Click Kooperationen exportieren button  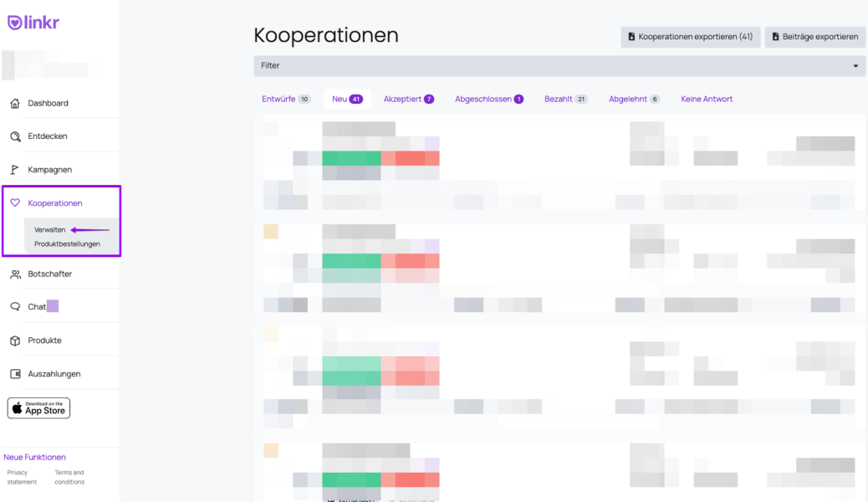click(x=690, y=37)
